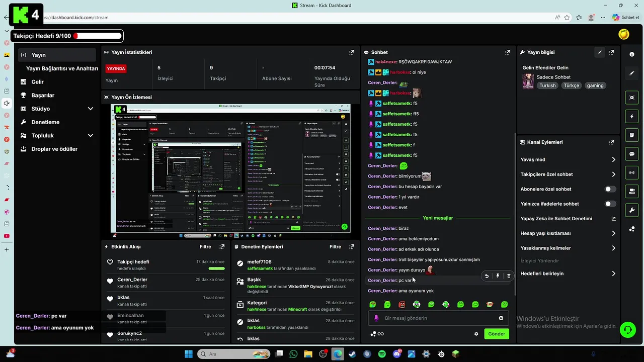
Task: Open Hesap yaşı kısıtlaması chevron
Action: coord(613,233)
